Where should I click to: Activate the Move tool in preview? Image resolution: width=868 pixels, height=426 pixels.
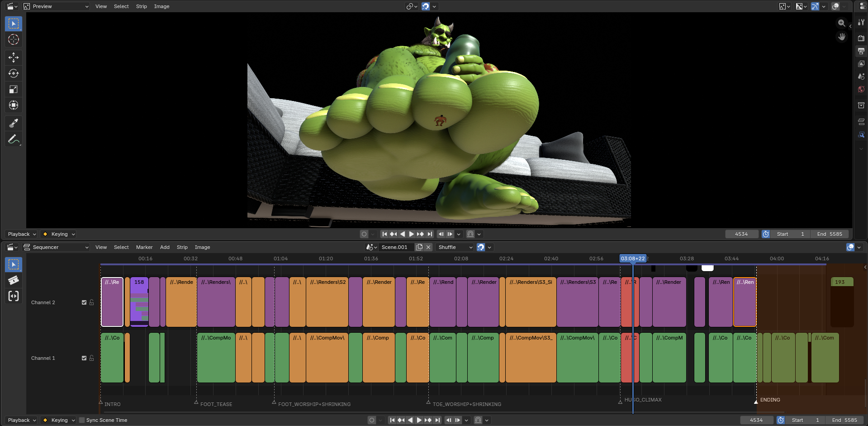point(14,57)
